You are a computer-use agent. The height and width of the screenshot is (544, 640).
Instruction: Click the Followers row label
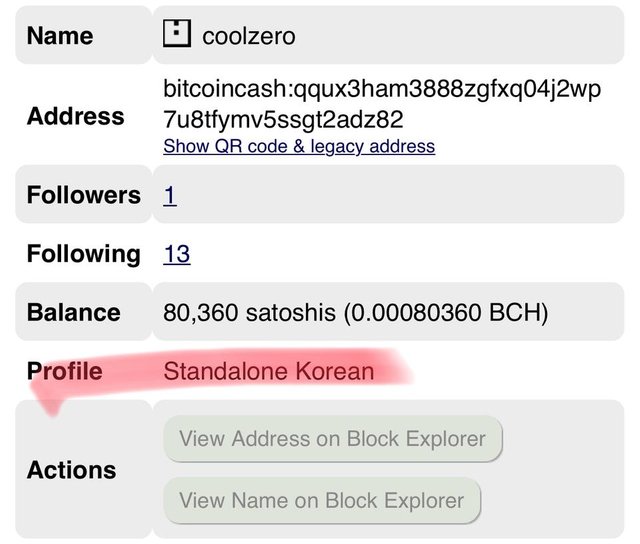pyautogui.click(x=84, y=195)
